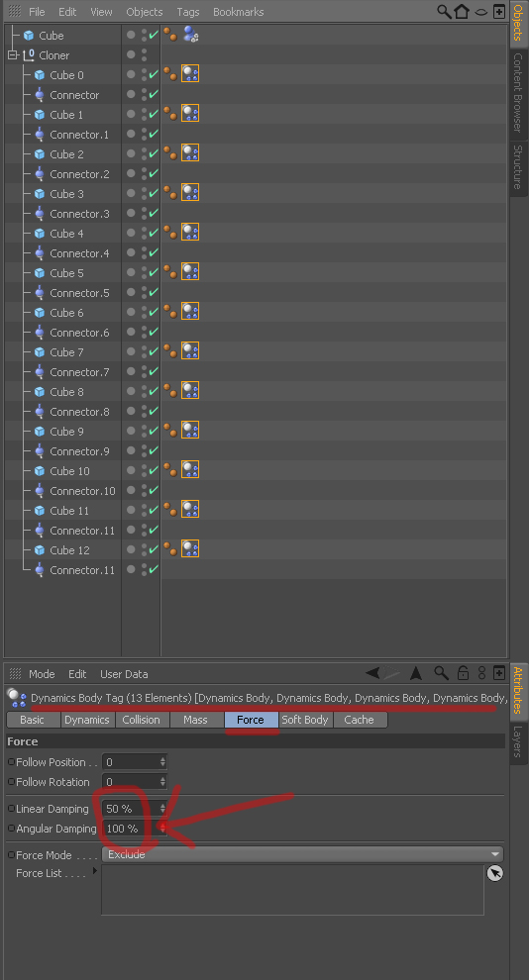Toggle the visibility dots for Connector.5
This screenshot has width=529, height=980.
(x=145, y=292)
